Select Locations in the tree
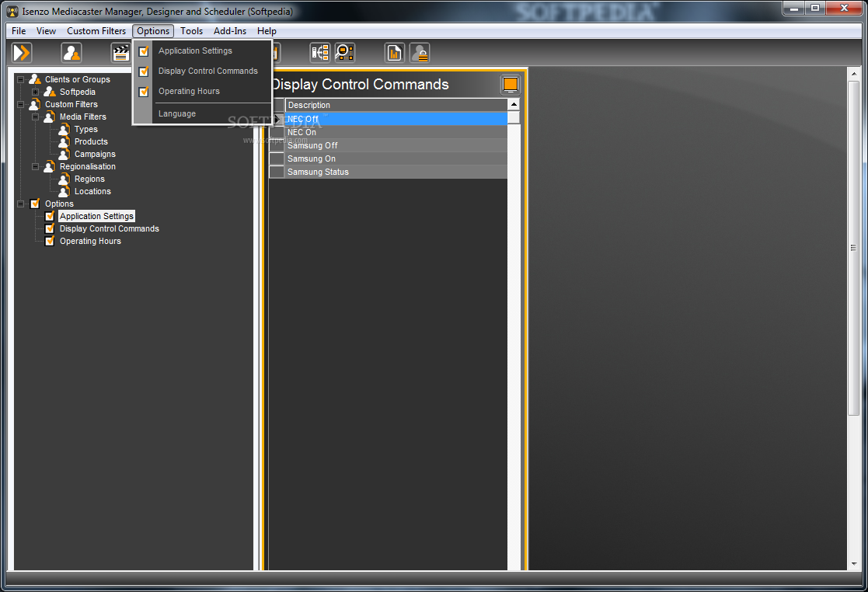The width and height of the screenshot is (868, 592). (92, 191)
